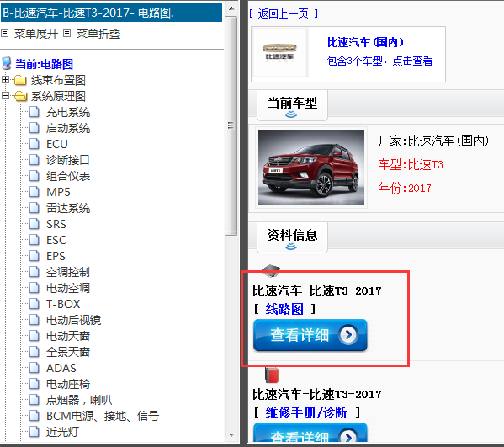
Task: Click the tree panel scroll down arrow
Action: coord(231,434)
